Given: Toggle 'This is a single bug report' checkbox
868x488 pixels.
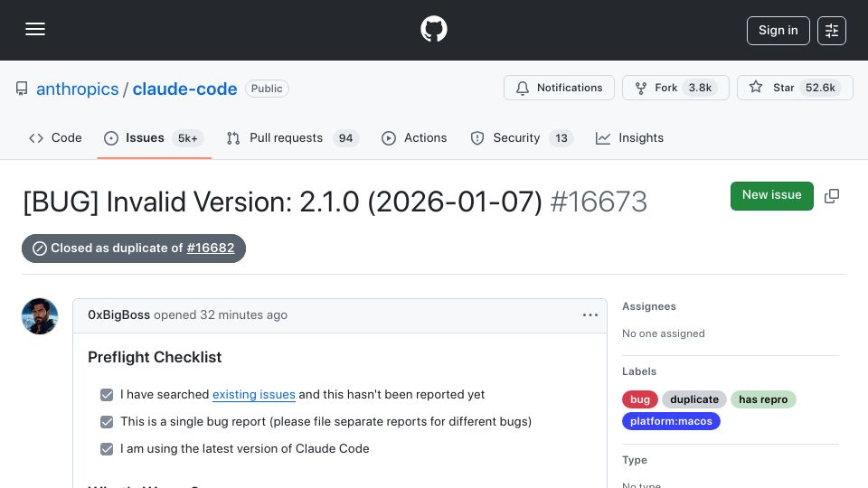Looking at the screenshot, I should (x=107, y=422).
